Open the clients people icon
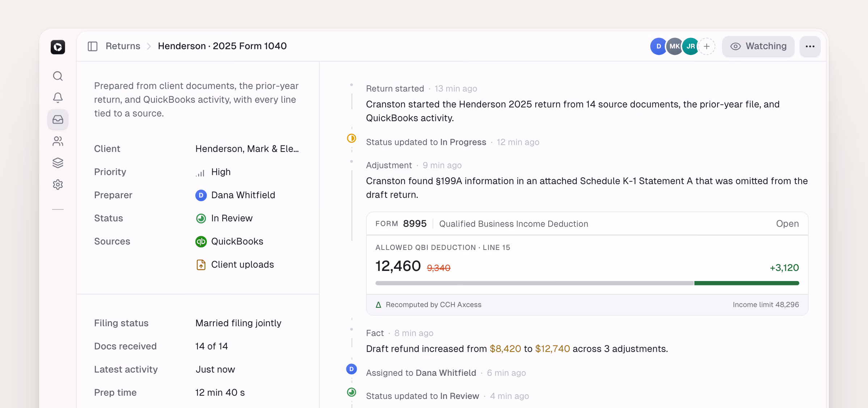 pos(58,141)
